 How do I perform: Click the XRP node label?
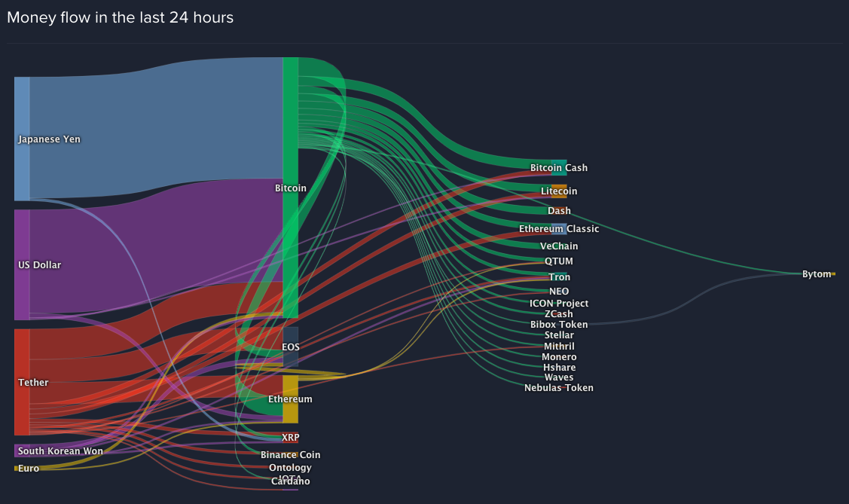click(290, 437)
